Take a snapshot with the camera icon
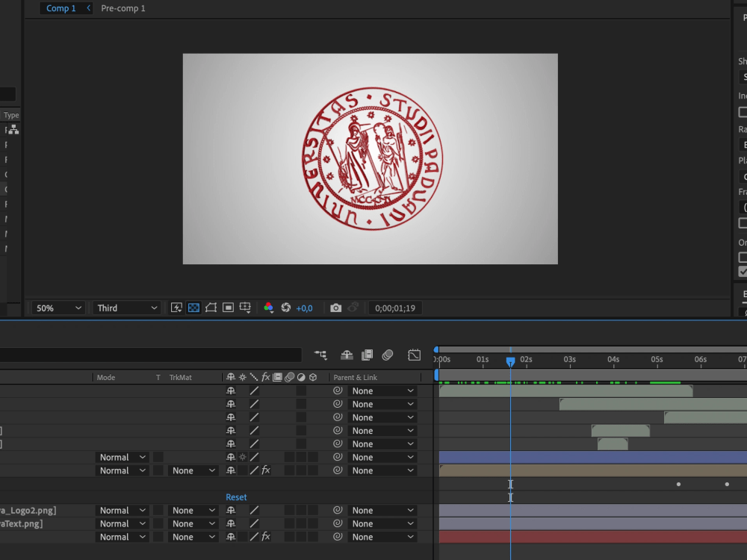 pyautogui.click(x=336, y=308)
